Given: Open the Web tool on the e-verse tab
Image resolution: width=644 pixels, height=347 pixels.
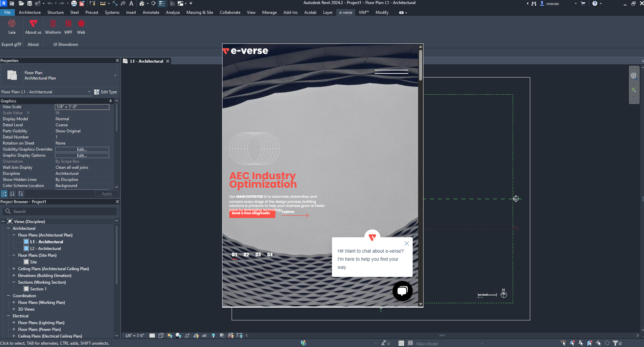Looking at the screenshot, I should (81, 27).
